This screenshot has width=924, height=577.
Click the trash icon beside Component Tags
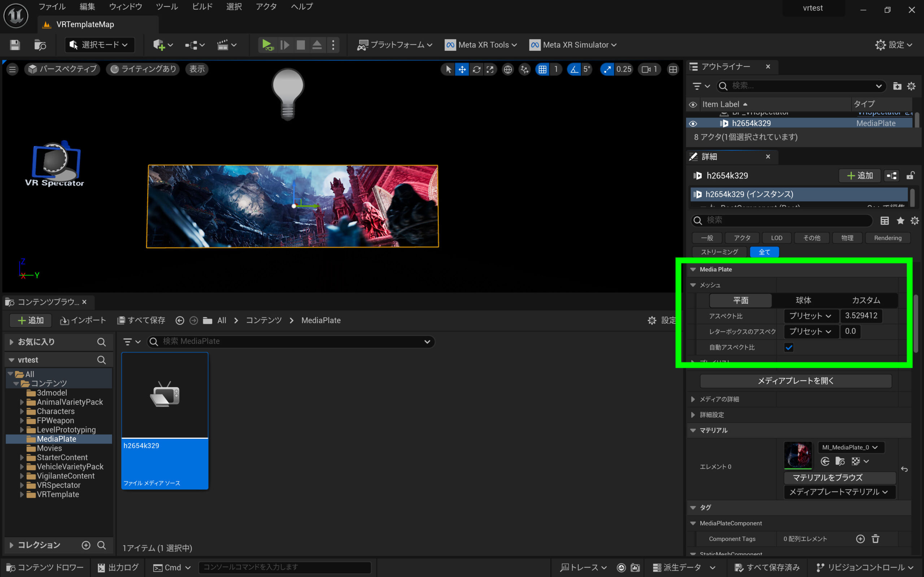875,538
